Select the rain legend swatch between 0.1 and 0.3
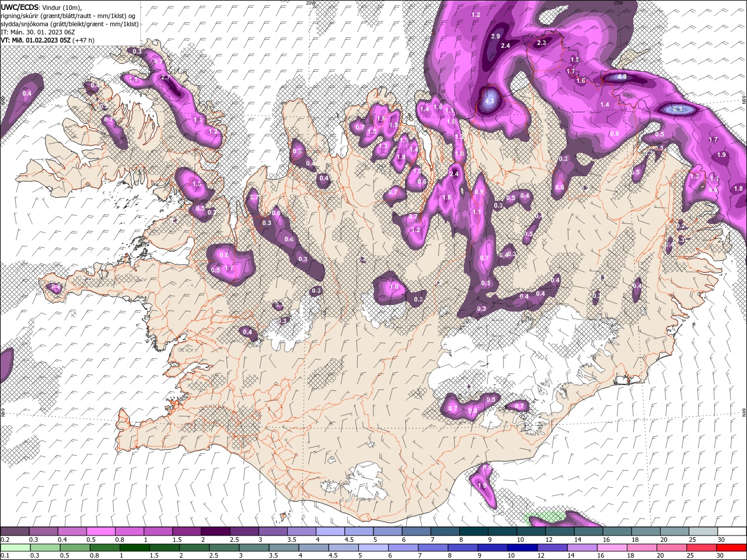 tap(15, 548)
